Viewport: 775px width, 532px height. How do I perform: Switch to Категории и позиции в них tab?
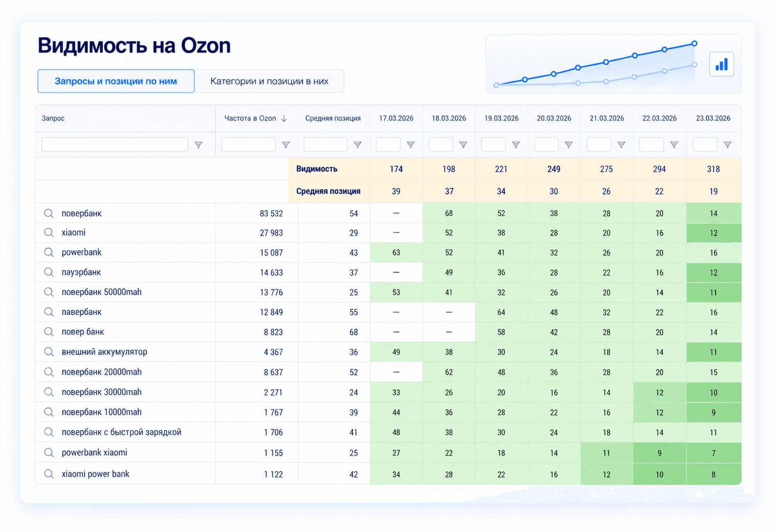pyautogui.click(x=269, y=81)
